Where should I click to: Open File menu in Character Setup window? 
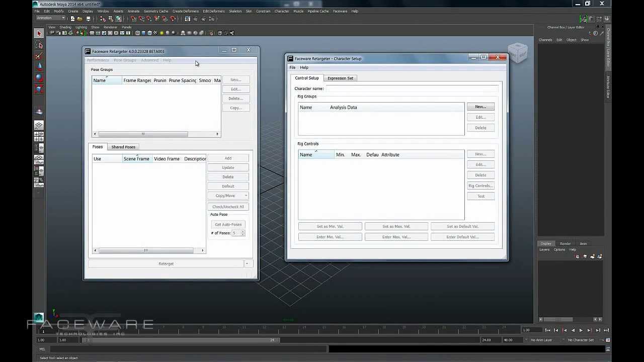coord(292,67)
